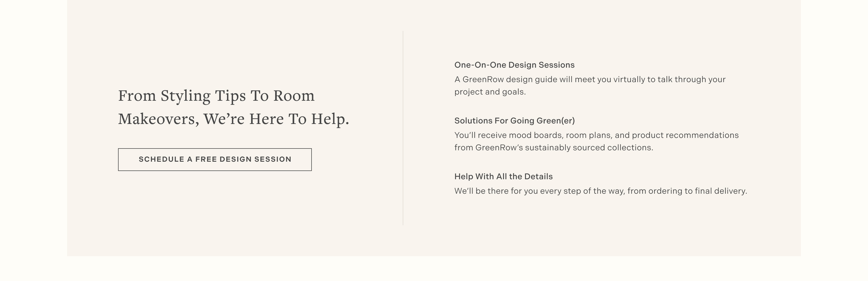868x281 pixels.
Task: Click the word 'SCHEDULE' inside the outlined button
Action: tap(161, 159)
